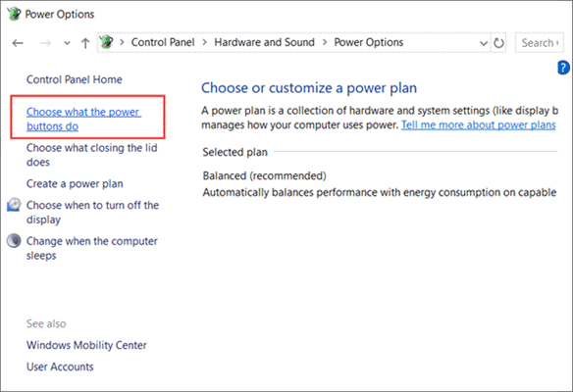Open Create a power plan link

(75, 183)
